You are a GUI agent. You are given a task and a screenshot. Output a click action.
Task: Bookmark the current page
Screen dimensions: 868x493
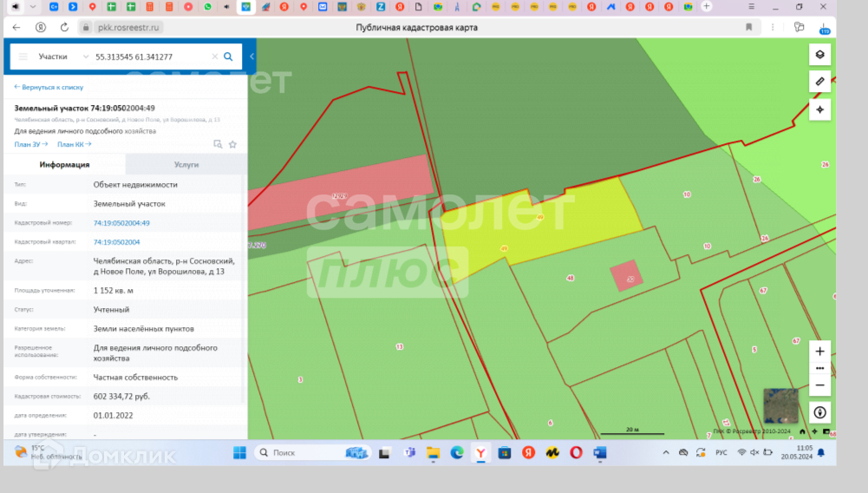748,27
